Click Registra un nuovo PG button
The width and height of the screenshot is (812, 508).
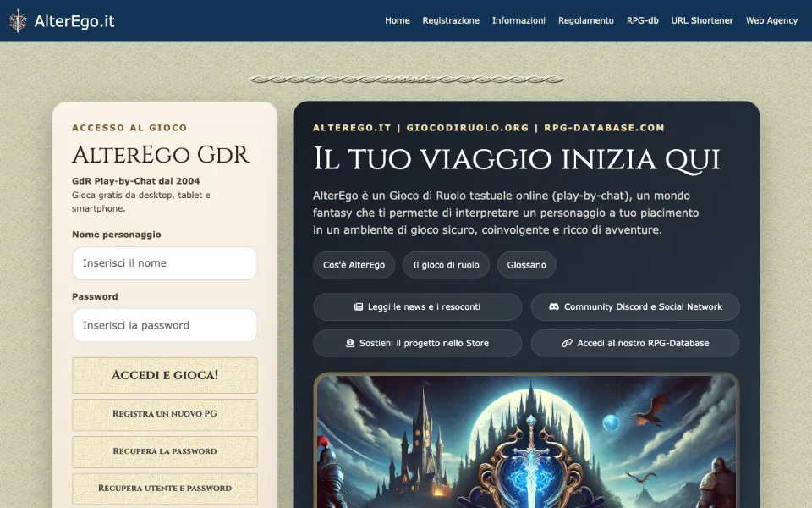point(165,414)
